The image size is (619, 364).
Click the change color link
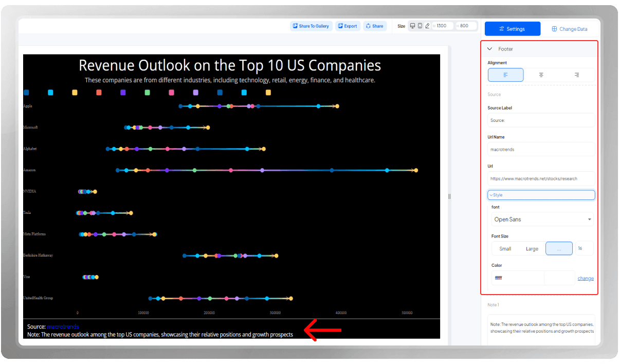(586, 278)
